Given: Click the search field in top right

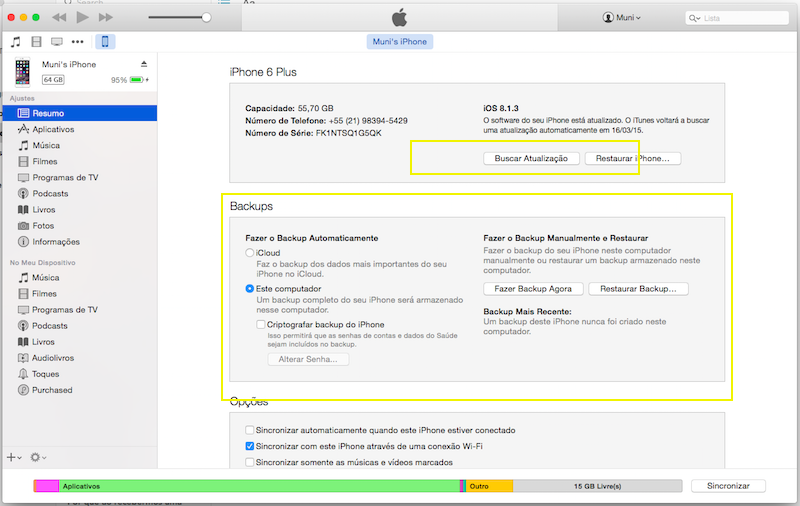Looking at the screenshot, I should (x=737, y=18).
